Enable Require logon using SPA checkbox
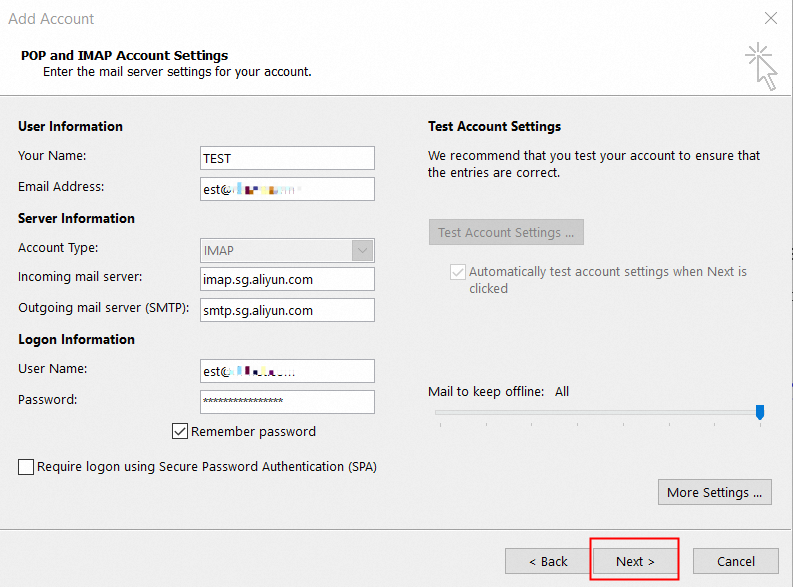 (26, 467)
